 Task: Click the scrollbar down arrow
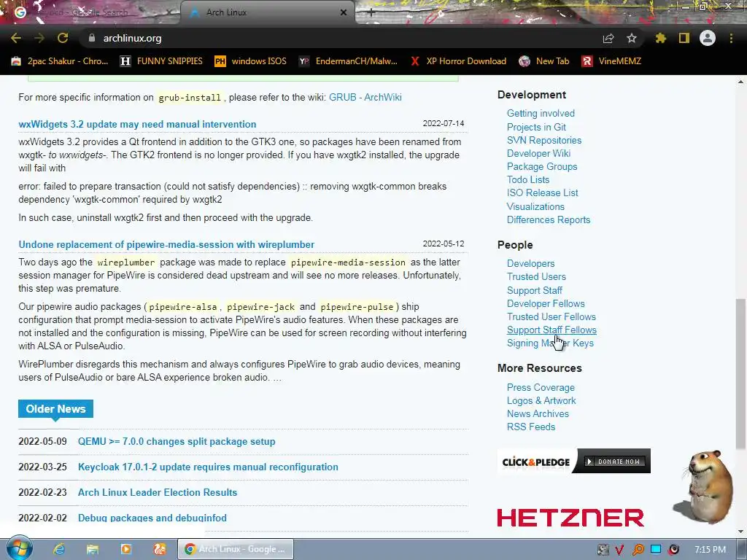point(740,532)
